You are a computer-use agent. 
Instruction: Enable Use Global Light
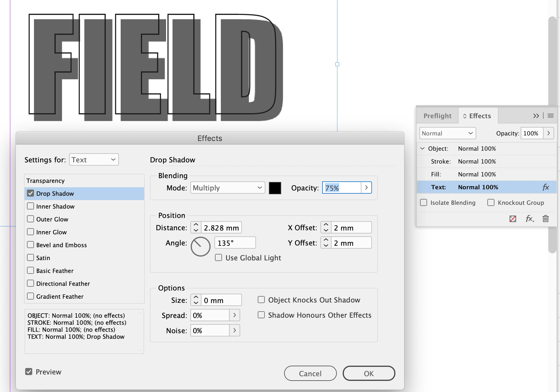218,258
